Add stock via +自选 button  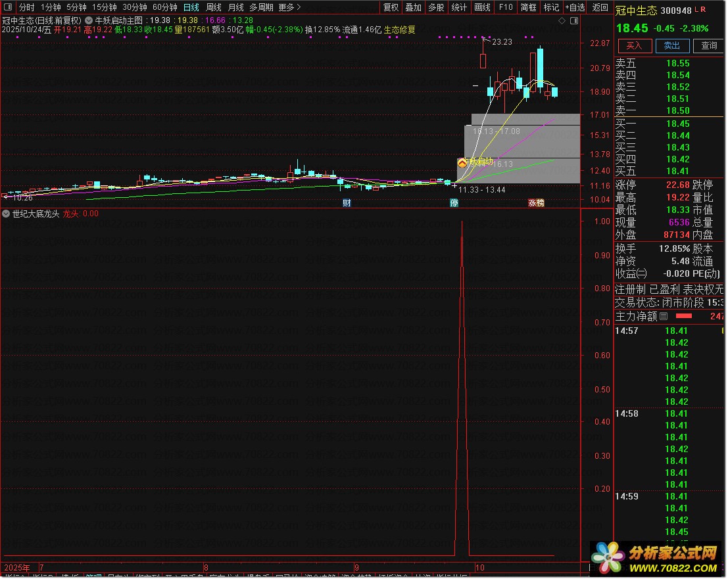click(x=575, y=7)
